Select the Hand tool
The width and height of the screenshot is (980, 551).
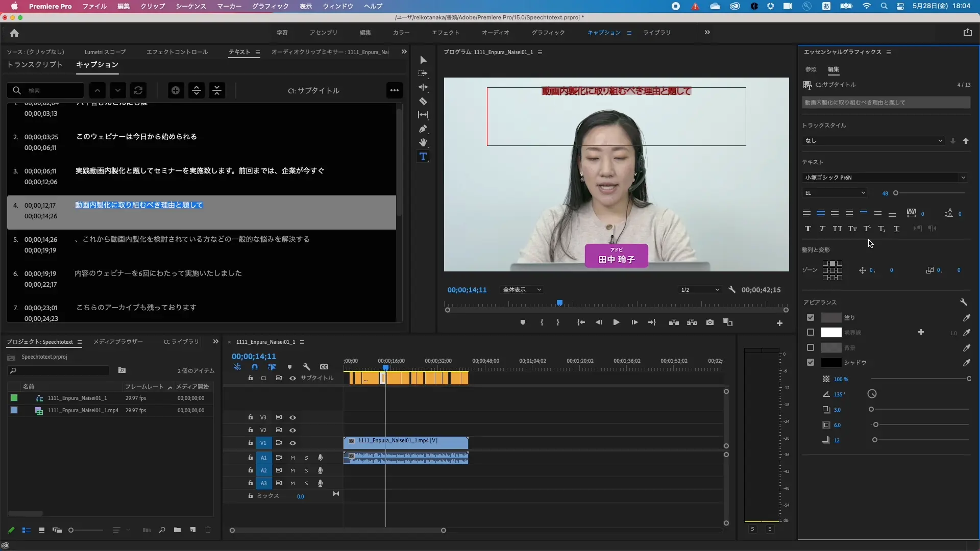coord(423,142)
